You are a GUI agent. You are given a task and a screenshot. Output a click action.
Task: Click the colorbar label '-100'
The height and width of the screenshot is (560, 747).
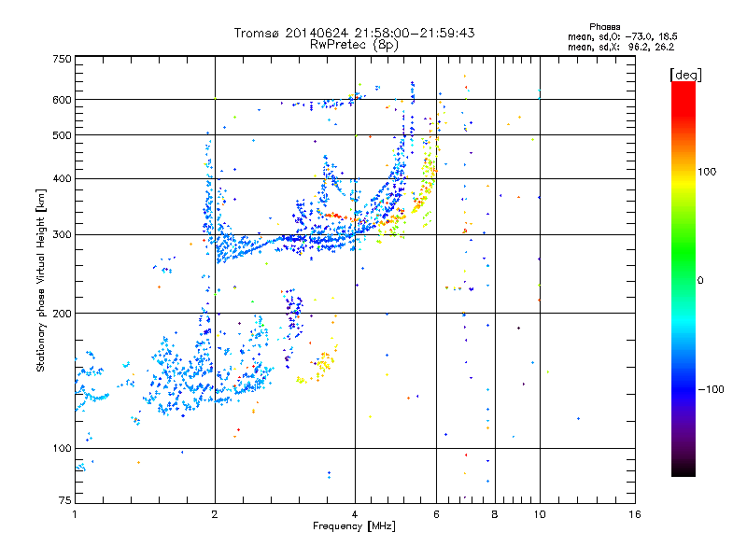(711, 389)
